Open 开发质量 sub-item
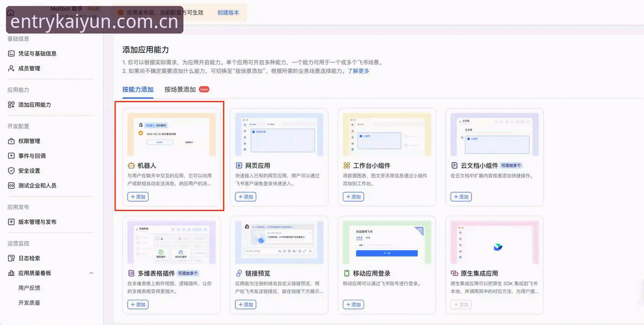The height and width of the screenshot is (325, 644). click(29, 303)
